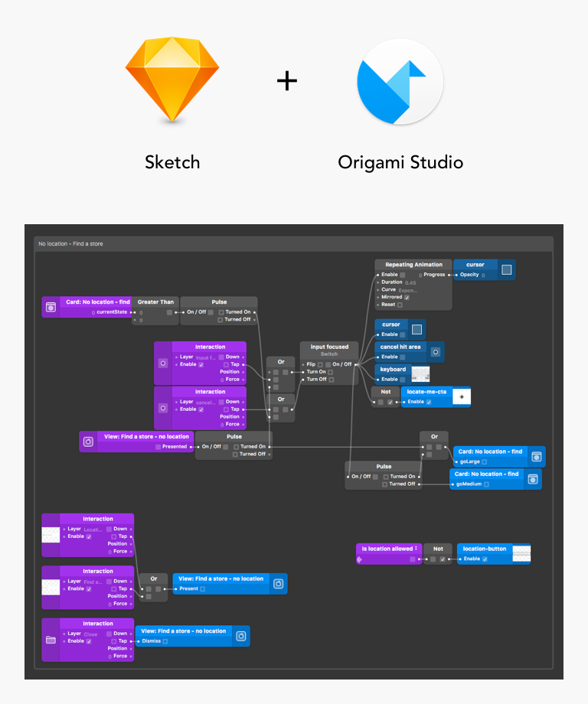Toggle the Enable checkbox on cancel hit area
The width and height of the screenshot is (588, 704).
point(403,357)
